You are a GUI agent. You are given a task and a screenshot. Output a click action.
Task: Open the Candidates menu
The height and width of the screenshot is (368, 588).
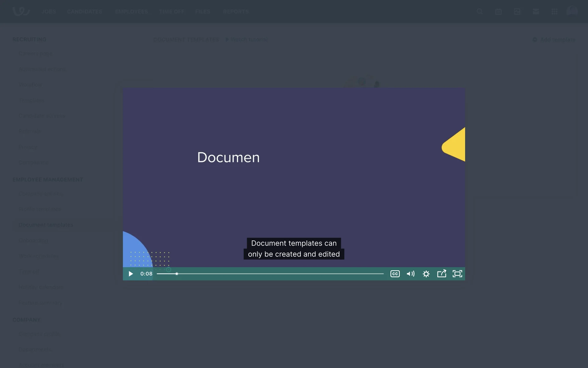[x=85, y=12]
